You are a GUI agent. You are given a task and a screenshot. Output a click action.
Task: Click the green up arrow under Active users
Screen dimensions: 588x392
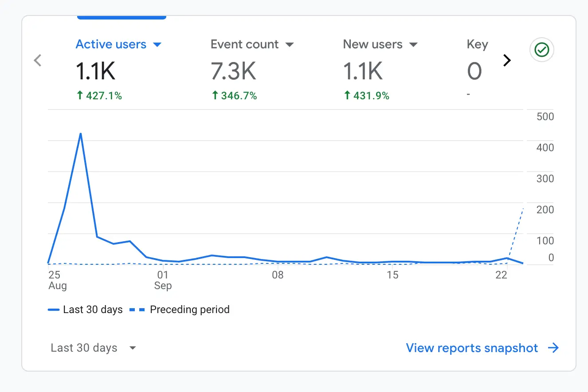[x=80, y=95]
